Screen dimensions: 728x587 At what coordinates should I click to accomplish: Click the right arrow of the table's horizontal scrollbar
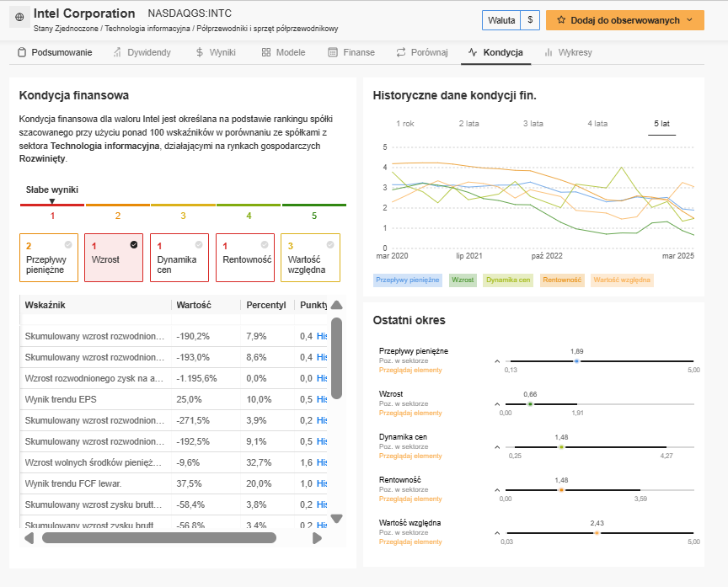click(x=317, y=538)
